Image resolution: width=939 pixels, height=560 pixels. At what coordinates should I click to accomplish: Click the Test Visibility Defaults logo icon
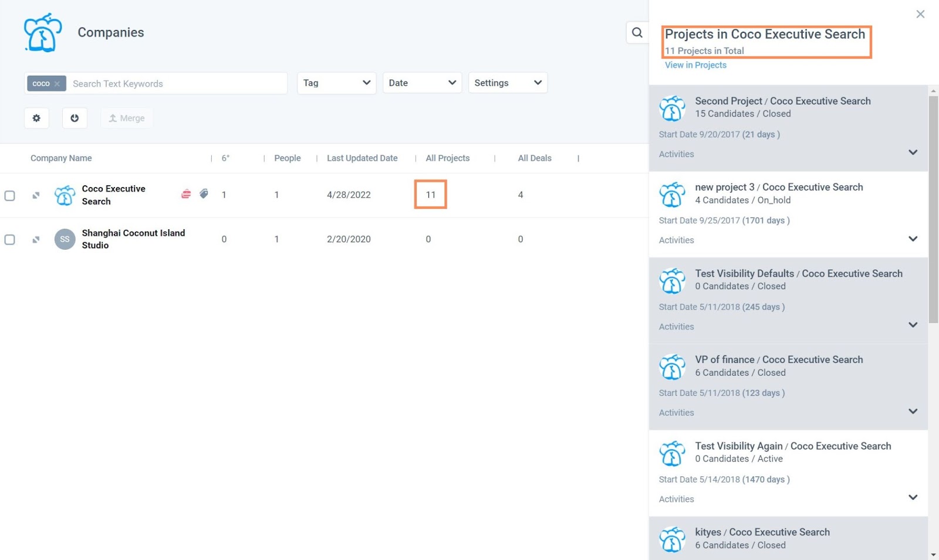[673, 280]
